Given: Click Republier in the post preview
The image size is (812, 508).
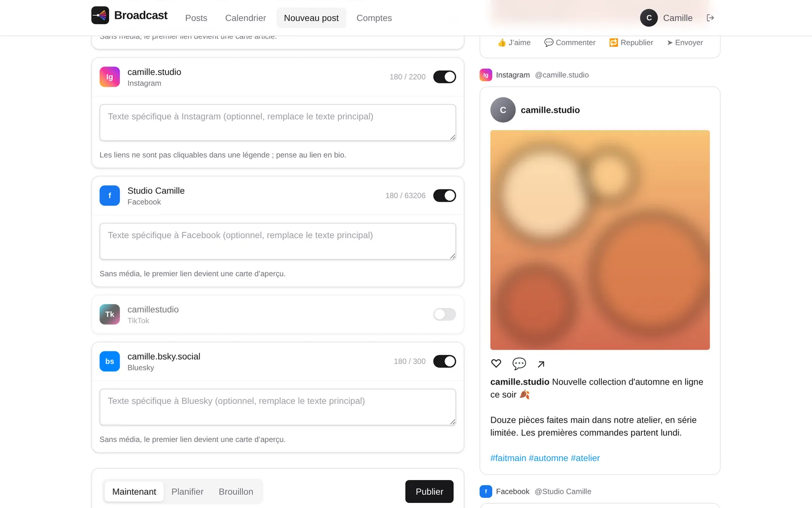Looking at the screenshot, I should point(631,43).
